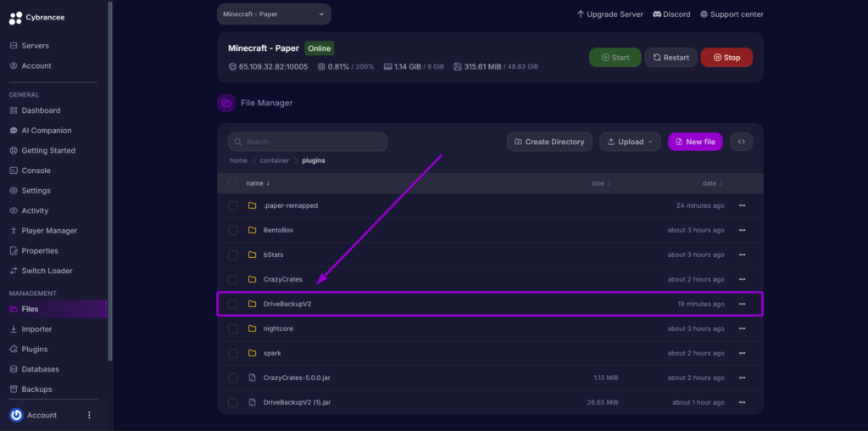868x431 pixels.
Task: Open options menu for bStats row
Action: coord(742,255)
